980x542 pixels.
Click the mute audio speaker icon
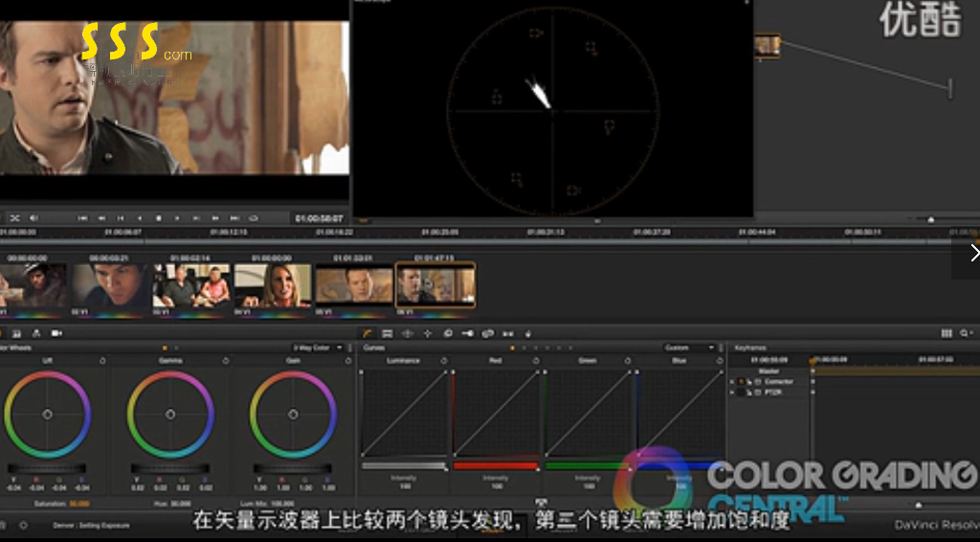34,218
